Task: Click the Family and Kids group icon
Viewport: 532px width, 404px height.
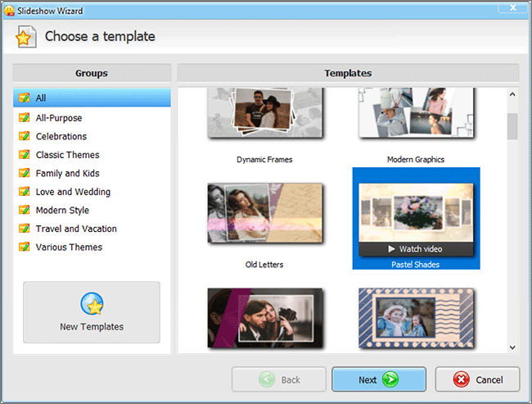Action: coord(25,173)
